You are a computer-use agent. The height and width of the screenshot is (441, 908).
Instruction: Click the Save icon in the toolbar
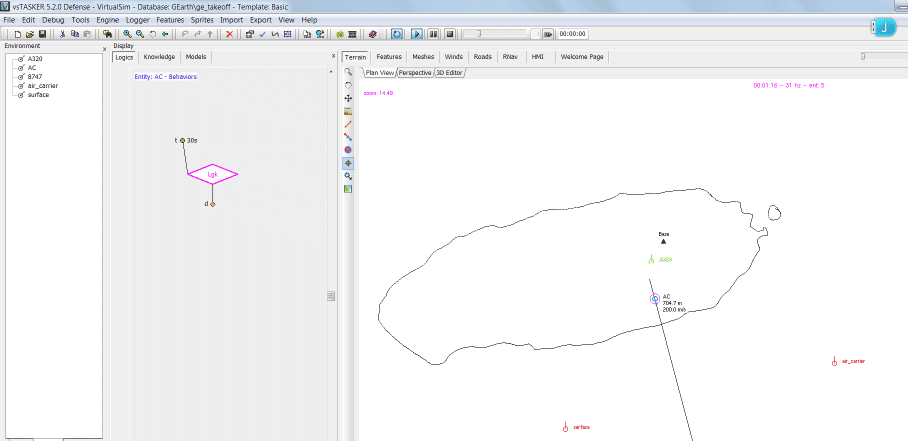pos(43,34)
